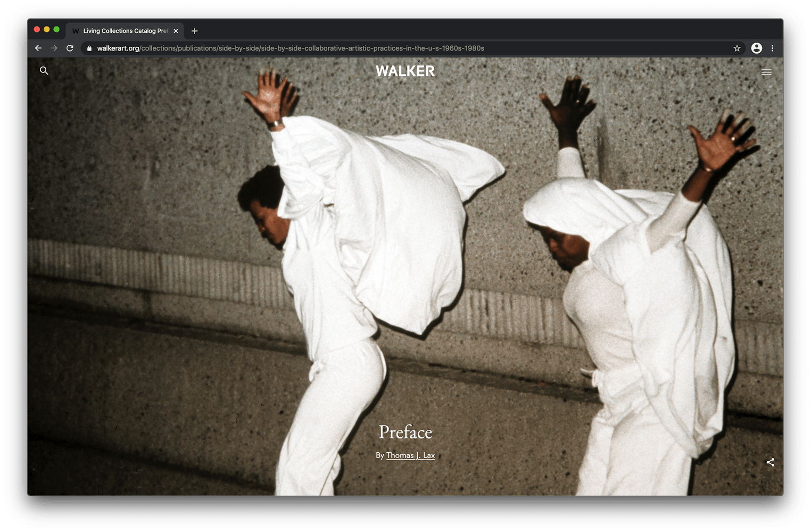Open Chrome's three-dot options menu
811x532 pixels.
click(772, 48)
